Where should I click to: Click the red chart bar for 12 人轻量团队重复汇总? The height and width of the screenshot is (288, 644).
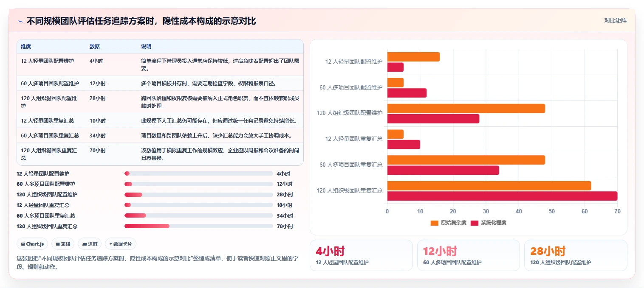coord(404,145)
